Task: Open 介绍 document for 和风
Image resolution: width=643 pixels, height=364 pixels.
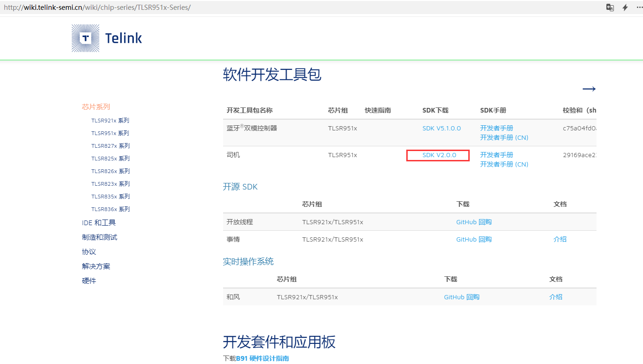Action: click(x=556, y=297)
